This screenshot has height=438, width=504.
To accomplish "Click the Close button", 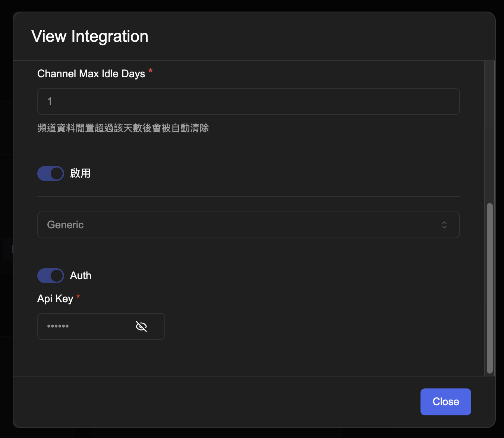I will click(x=445, y=402).
